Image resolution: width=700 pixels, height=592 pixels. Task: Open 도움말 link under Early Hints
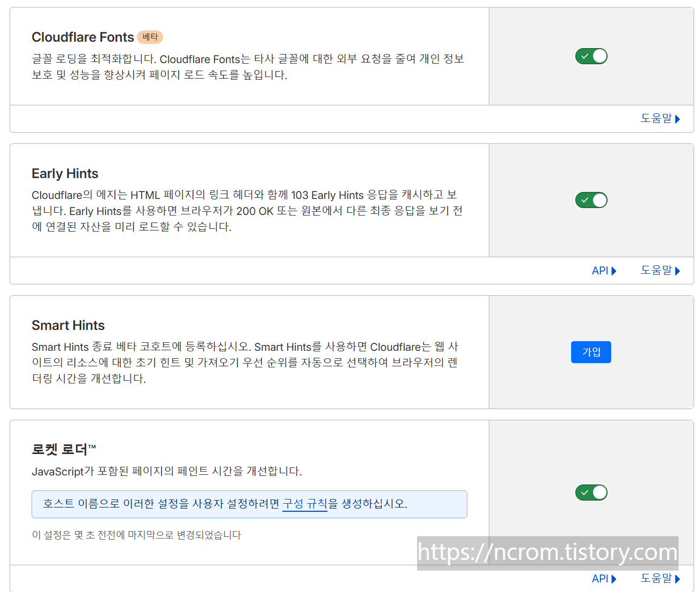[660, 271]
